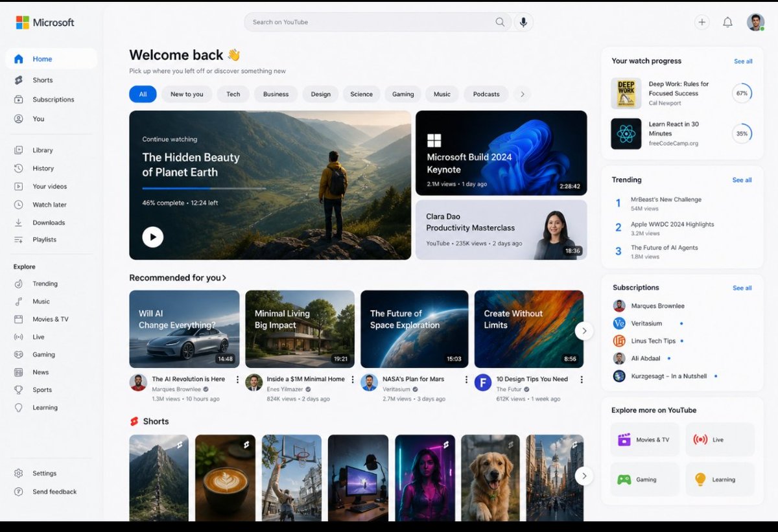Open Your videos
Image resolution: width=778 pixels, height=532 pixels.
coord(49,187)
